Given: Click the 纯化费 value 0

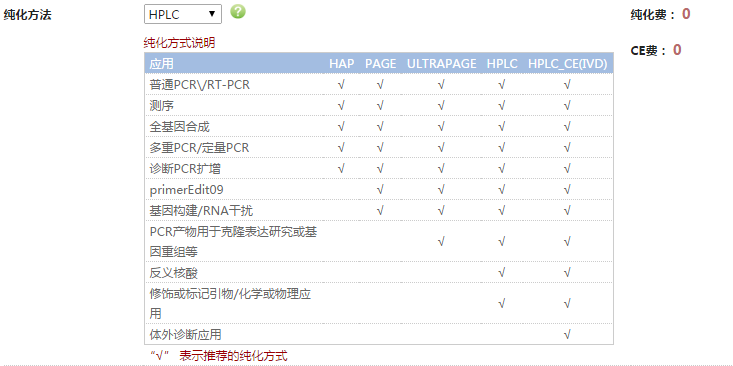Looking at the screenshot, I should coord(686,14).
